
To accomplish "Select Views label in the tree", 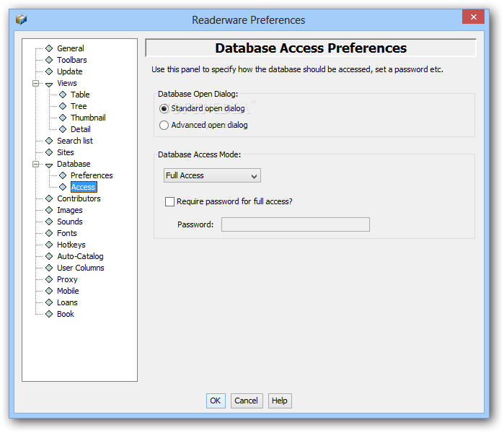I will [67, 83].
